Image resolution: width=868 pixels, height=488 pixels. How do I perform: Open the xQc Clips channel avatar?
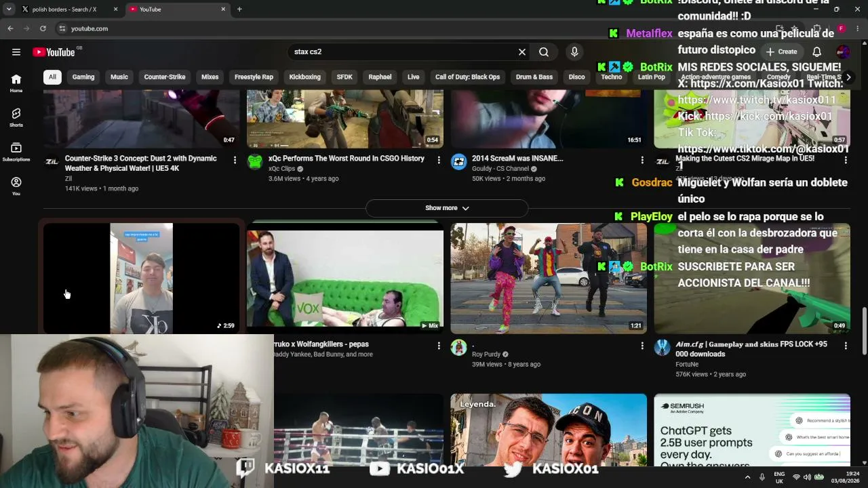click(x=255, y=161)
